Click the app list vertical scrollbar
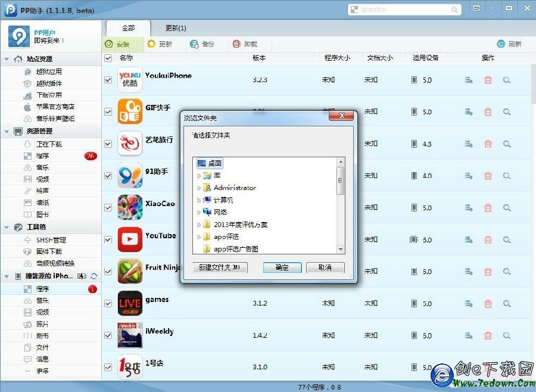 pos(533,84)
